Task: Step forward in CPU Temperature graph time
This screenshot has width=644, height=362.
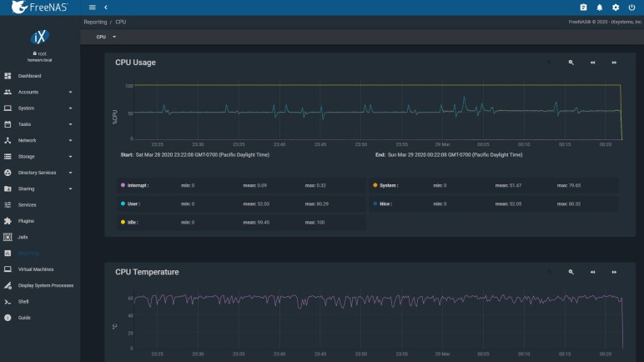Action: pos(615,272)
